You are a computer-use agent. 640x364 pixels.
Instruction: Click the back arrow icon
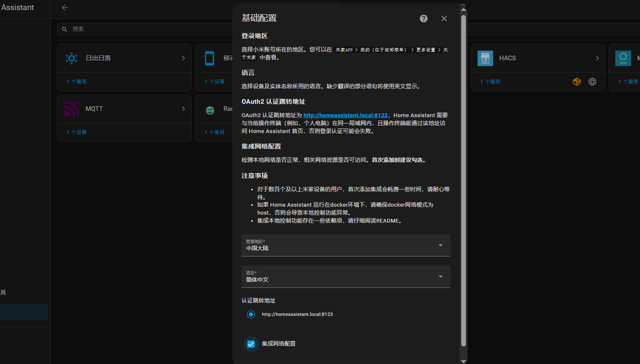tap(65, 8)
